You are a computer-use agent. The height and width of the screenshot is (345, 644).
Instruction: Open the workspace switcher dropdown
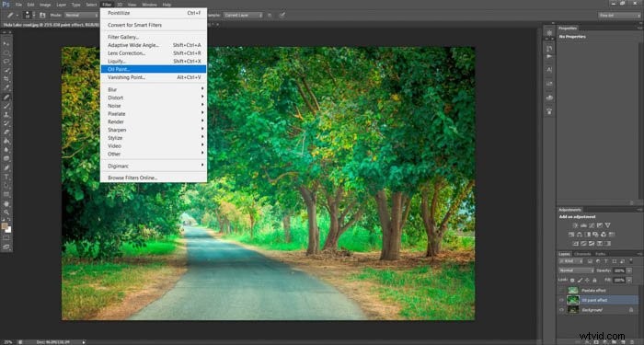coord(619,16)
